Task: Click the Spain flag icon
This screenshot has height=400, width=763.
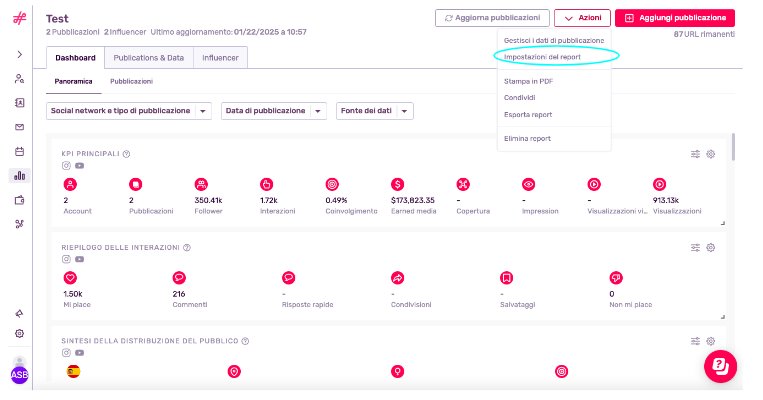Action: (x=73, y=372)
